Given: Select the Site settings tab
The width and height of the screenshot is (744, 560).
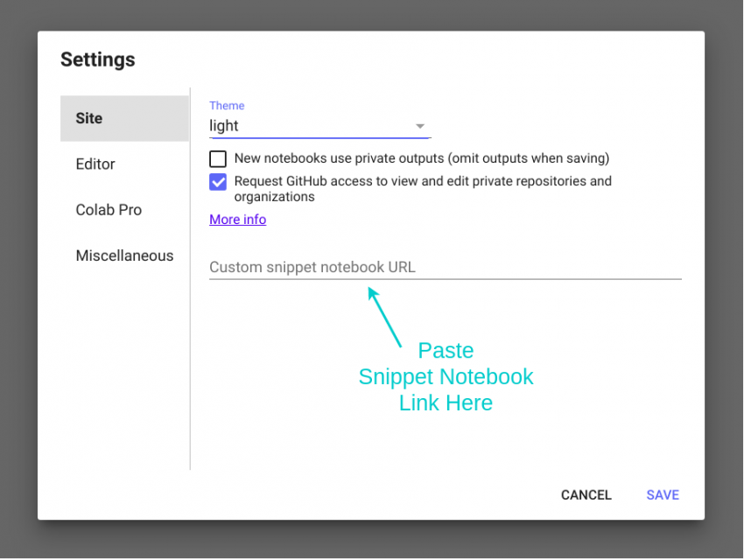Looking at the screenshot, I should pos(88,118).
